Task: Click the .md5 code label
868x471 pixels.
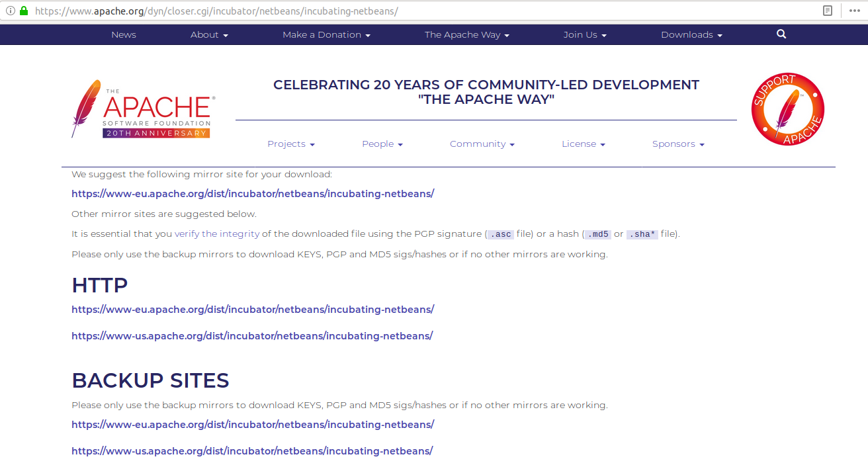Action: 597,234
